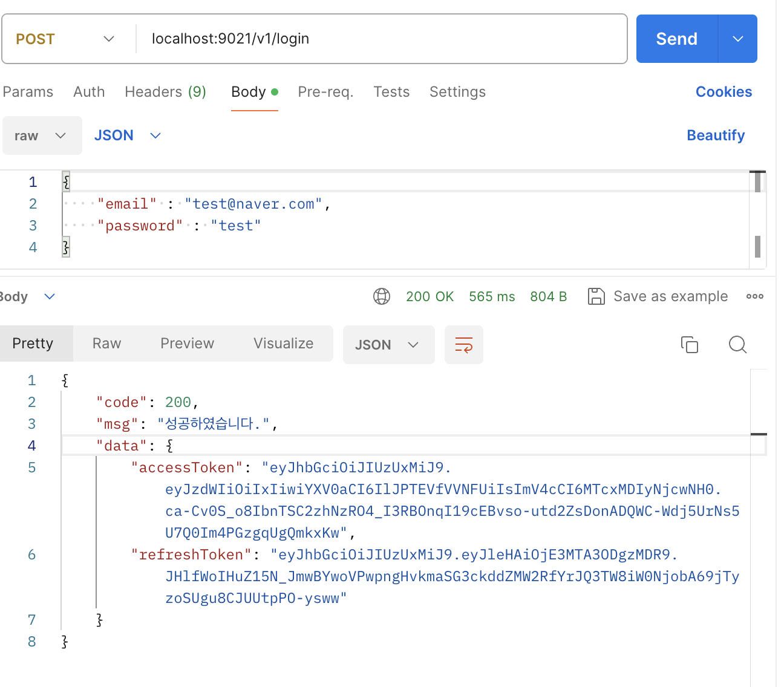
Task: Click the "password" key in body
Action: coord(140,226)
